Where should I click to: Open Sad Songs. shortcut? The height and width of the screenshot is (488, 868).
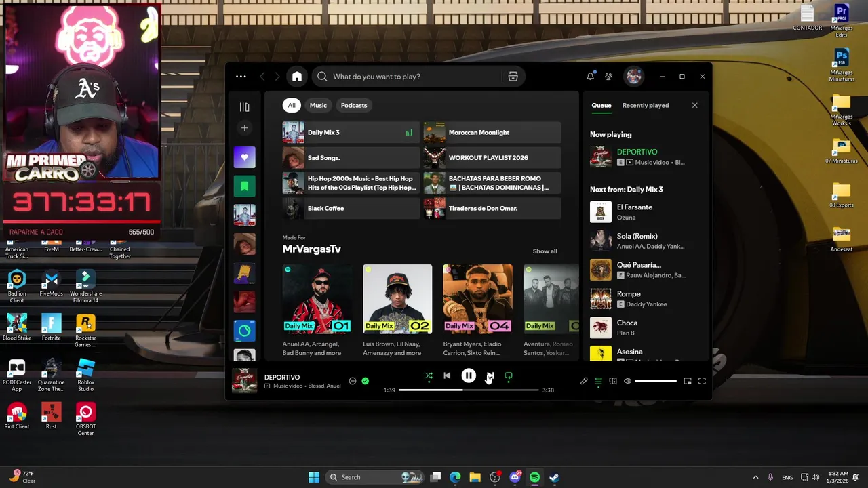pos(351,158)
